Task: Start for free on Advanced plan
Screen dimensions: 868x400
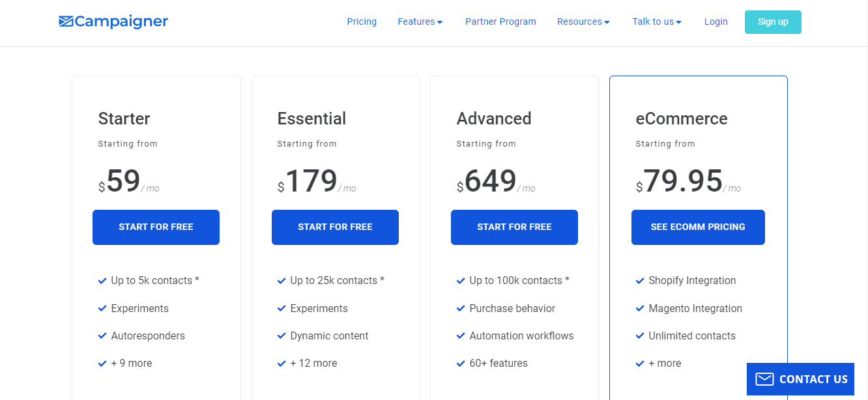Action: tap(514, 227)
